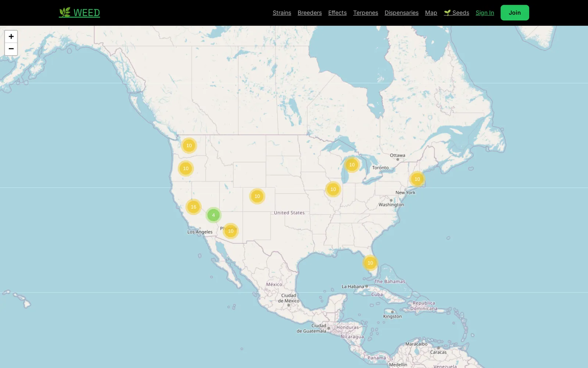The image size is (588, 368).
Task: Click the "Maracaibo" map label
Action: (x=416, y=344)
